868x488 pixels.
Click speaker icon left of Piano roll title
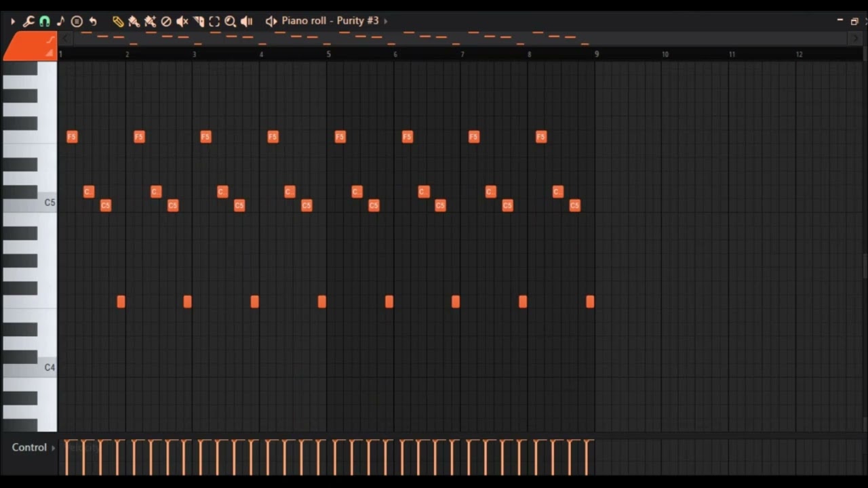pyautogui.click(x=271, y=22)
